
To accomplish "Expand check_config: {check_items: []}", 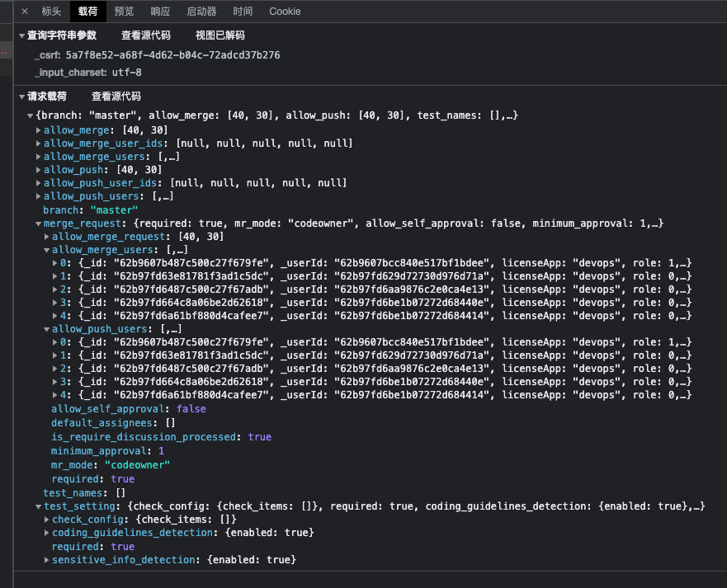I will (47, 520).
